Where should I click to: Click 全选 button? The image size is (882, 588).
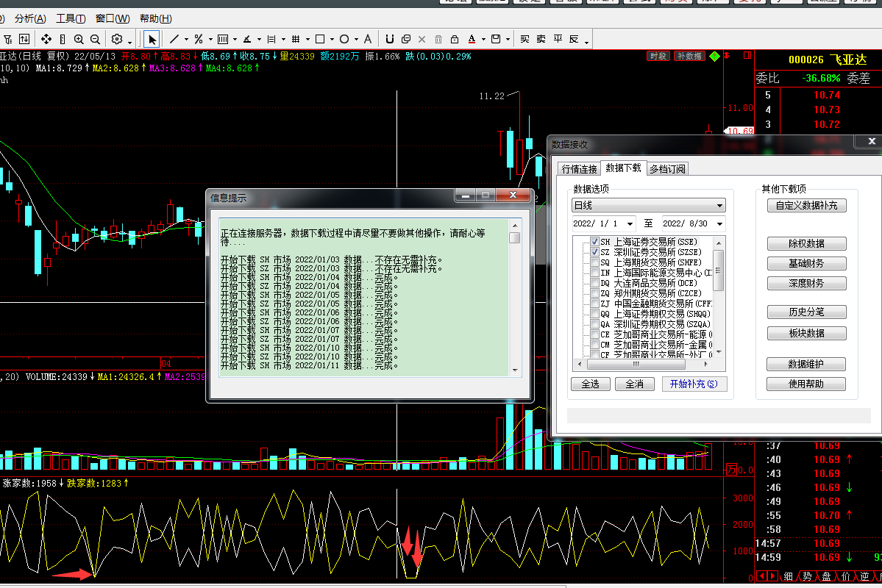tap(590, 384)
